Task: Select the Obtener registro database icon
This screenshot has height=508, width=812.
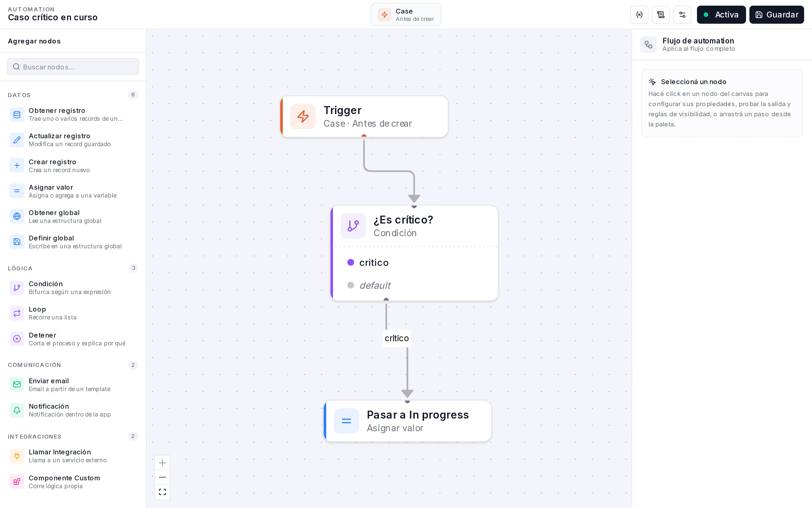Action: coord(17,115)
